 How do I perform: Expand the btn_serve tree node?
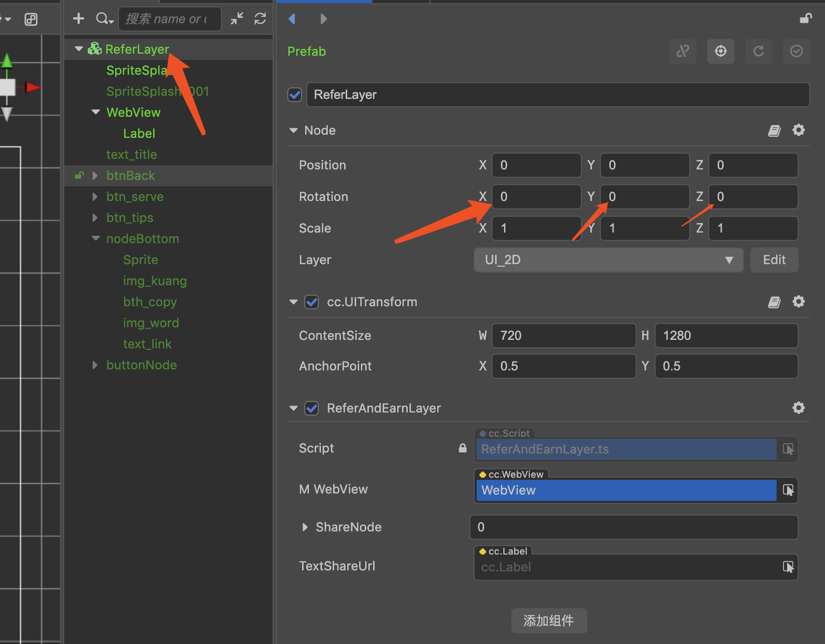[95, 197]
